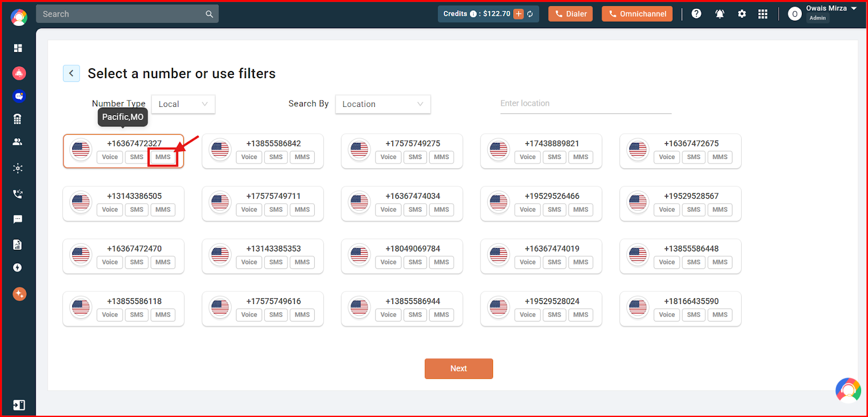Click the pink bot icon in sidebar

click(19, 73)
